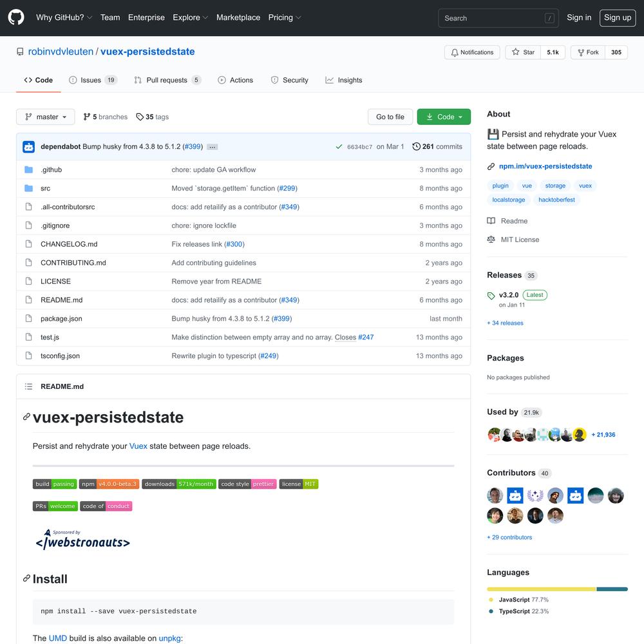The height and width of the screenshot is (644, 644).
Task: Click the code of conduct badge
Action: pos(106,506)
